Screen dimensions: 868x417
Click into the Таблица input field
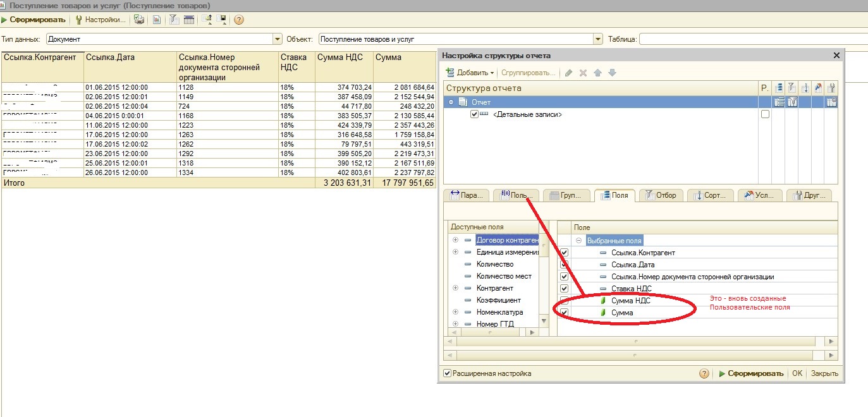click(752, 39)
